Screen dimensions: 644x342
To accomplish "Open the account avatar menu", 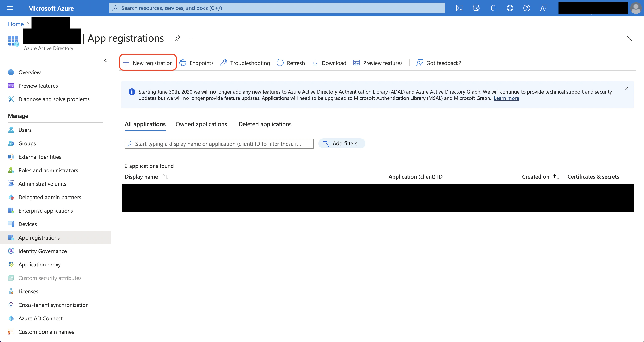I will 636,8.
